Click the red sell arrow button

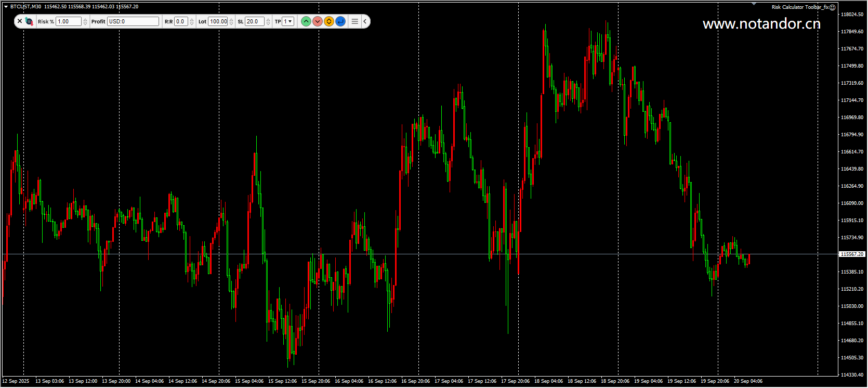point(318,21)
